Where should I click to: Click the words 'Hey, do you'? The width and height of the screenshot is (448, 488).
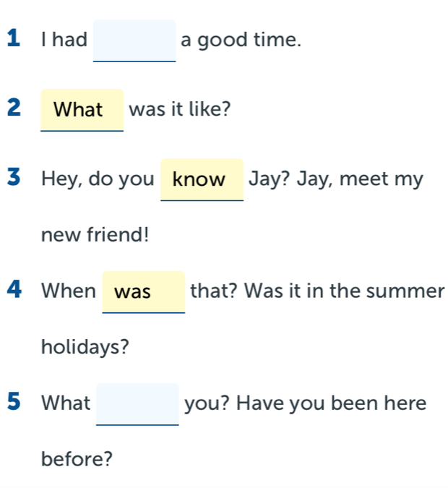(x=98, y=179)
